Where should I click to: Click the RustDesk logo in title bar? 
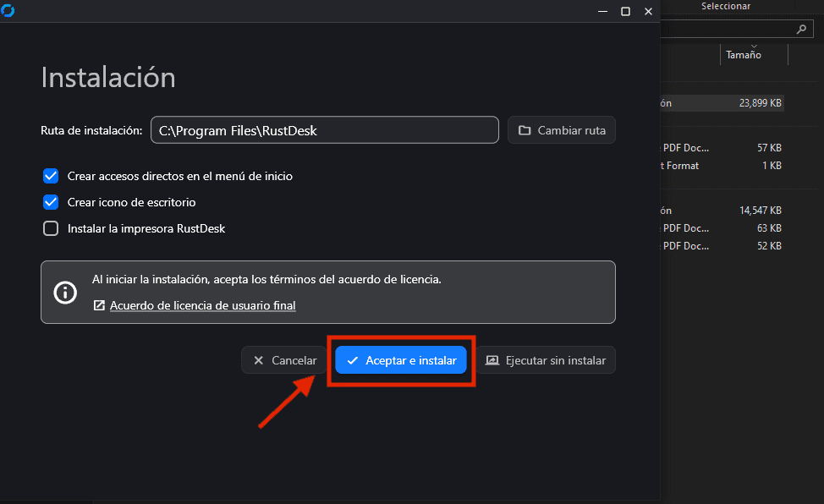pos(8,10)
